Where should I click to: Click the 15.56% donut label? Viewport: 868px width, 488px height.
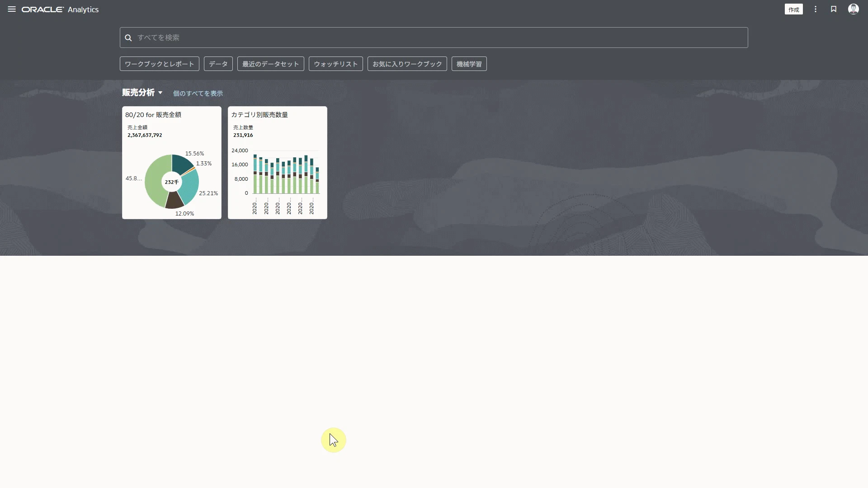(x=195, y=154)
